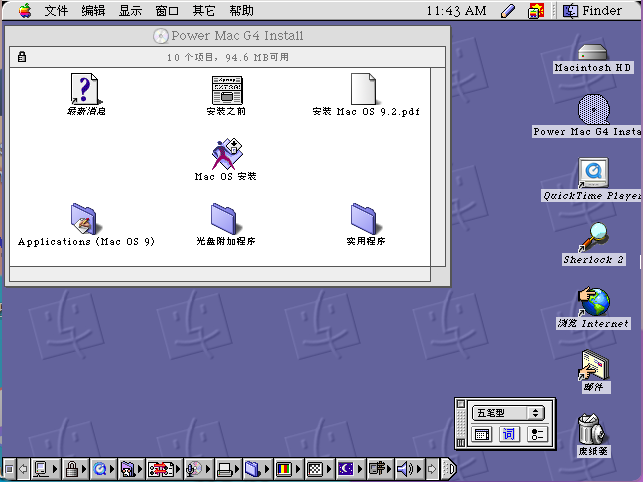Click the control strip close box at far left

pyautogui.click(x=9, y=468)
